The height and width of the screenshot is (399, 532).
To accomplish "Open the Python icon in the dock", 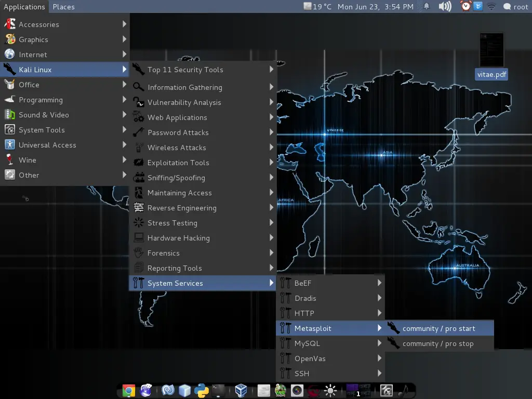I will pyautogui.click(x=202, y=391).
